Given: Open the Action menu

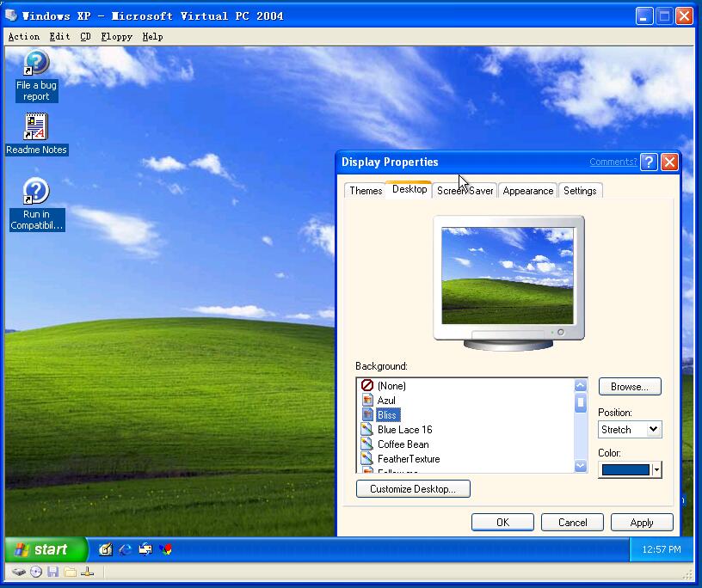Looking at the screenshot, I should (x=24, y=36).
